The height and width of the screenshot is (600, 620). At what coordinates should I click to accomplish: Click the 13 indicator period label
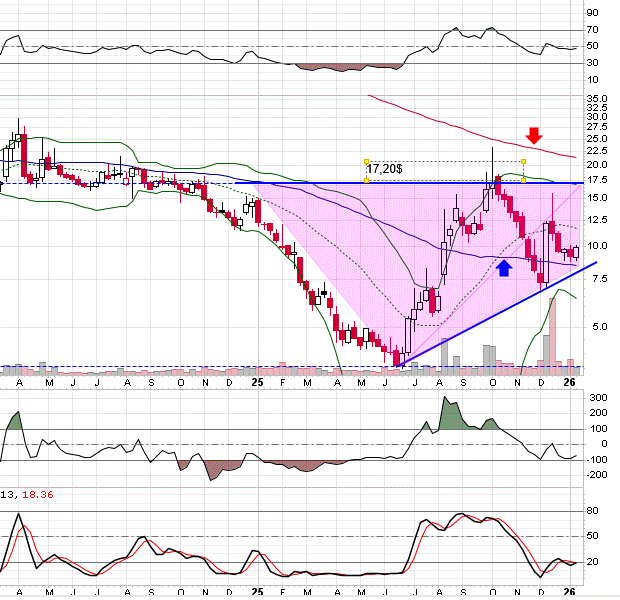8,494
